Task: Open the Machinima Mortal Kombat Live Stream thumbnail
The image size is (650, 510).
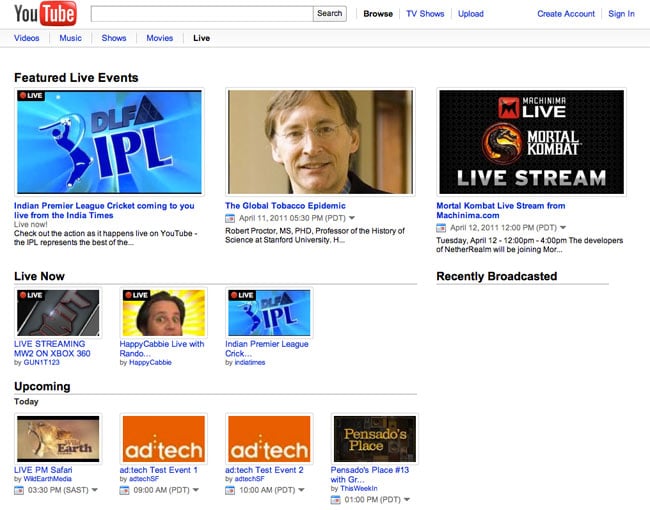Action: coord(531,142)
